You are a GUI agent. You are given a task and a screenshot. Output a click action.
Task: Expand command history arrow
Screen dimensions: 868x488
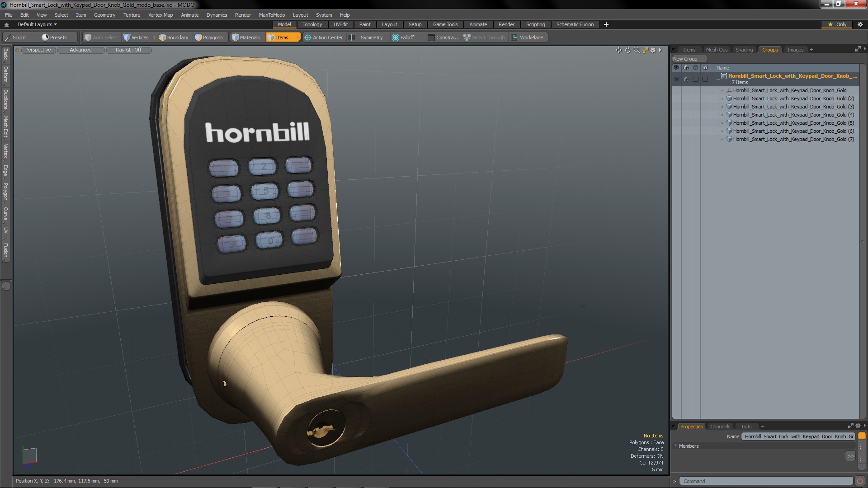point(675,481)
